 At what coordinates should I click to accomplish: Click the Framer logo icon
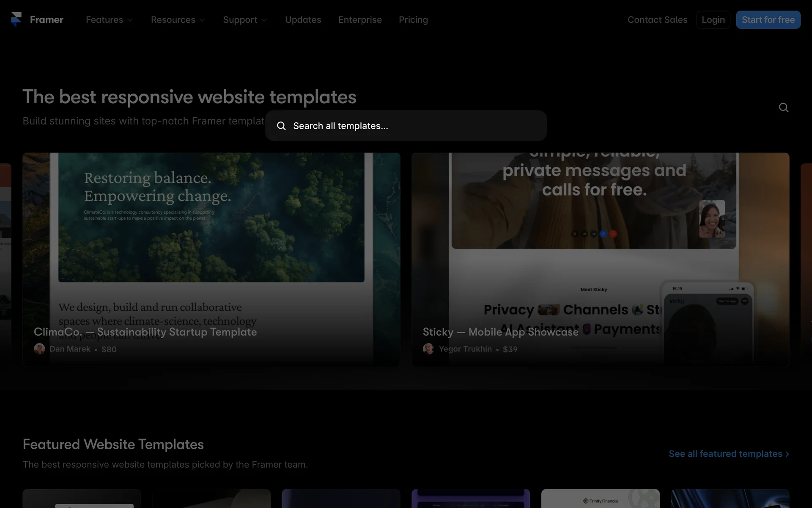pos(16,19)
